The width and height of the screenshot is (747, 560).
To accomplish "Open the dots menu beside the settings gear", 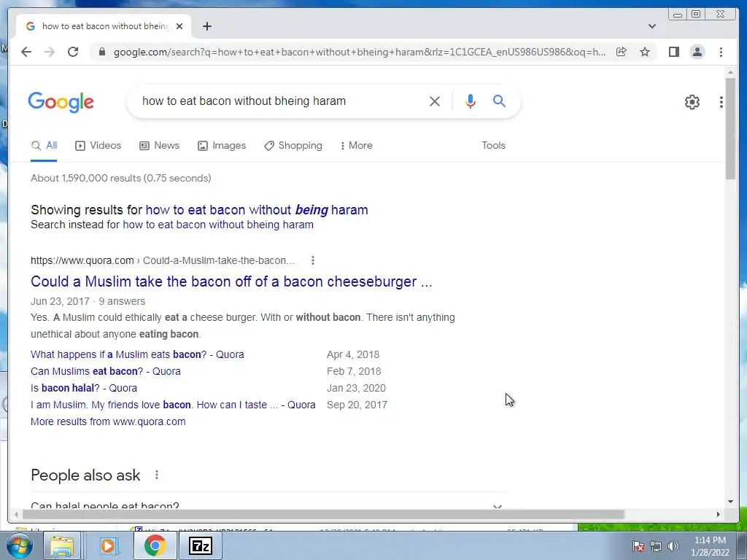I will [x=721, y=102].
